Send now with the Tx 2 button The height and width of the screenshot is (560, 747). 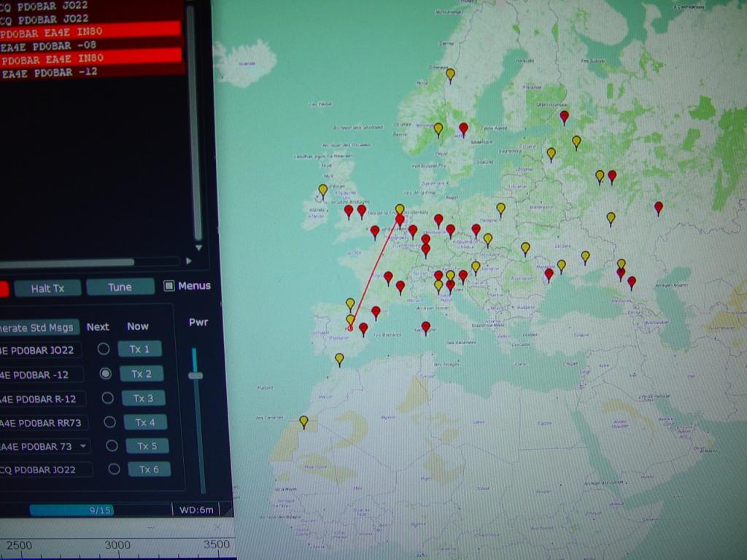tap(142, 374)
